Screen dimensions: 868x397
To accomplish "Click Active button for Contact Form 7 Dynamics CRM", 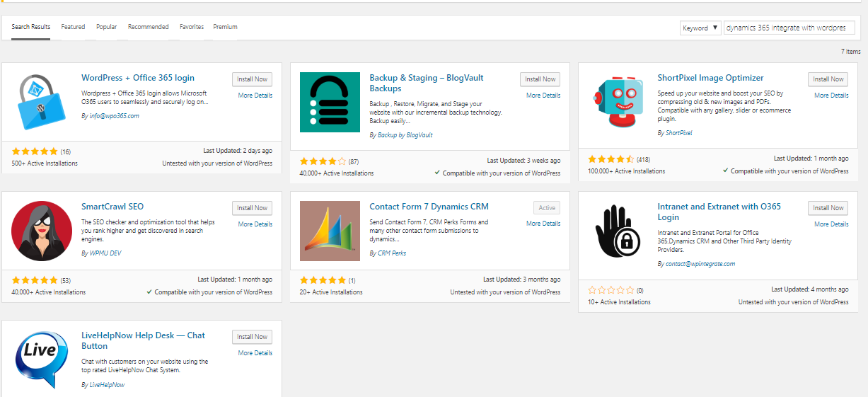I will point(547,208).
